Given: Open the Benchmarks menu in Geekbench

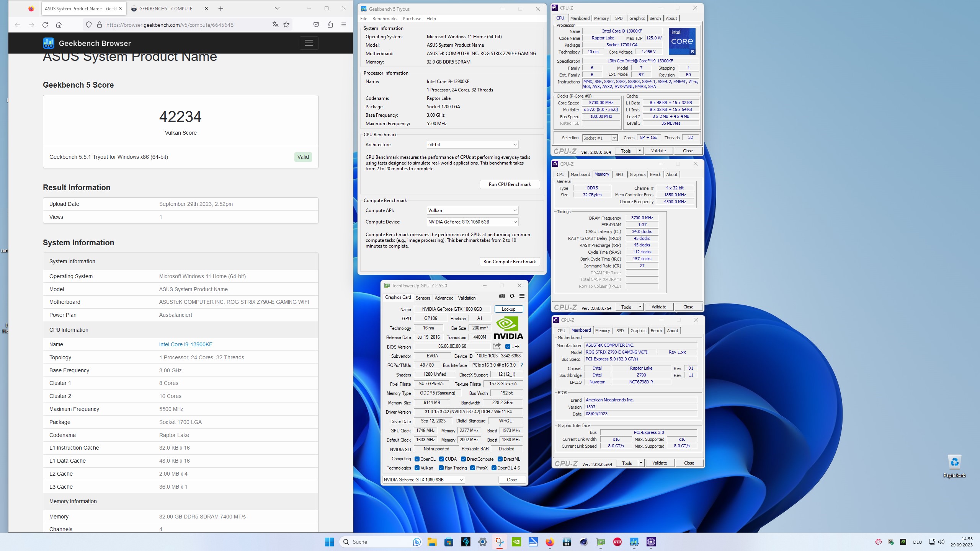Looking at the screenshot, I should (385, 19).
